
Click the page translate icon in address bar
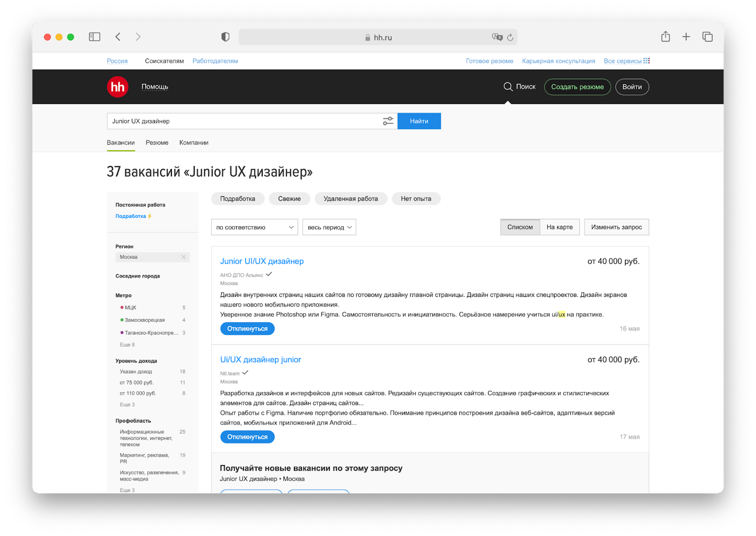[x=497, y=37]
